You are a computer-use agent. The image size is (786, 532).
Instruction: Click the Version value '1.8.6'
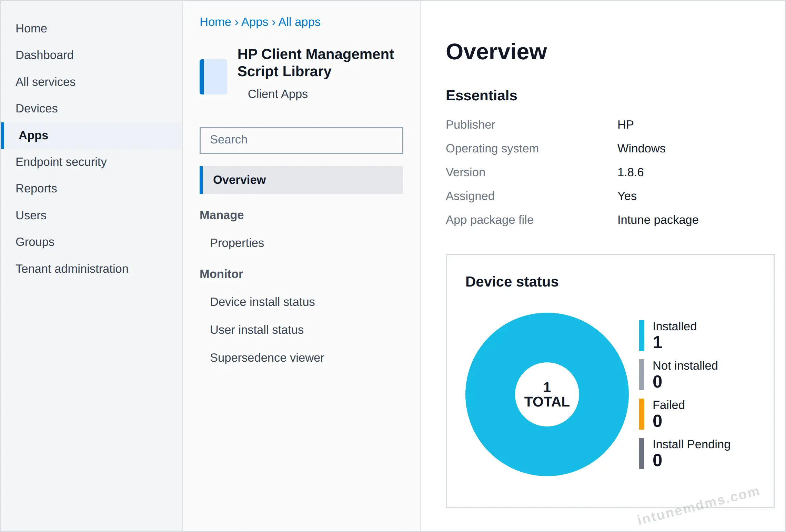point(631,172)
